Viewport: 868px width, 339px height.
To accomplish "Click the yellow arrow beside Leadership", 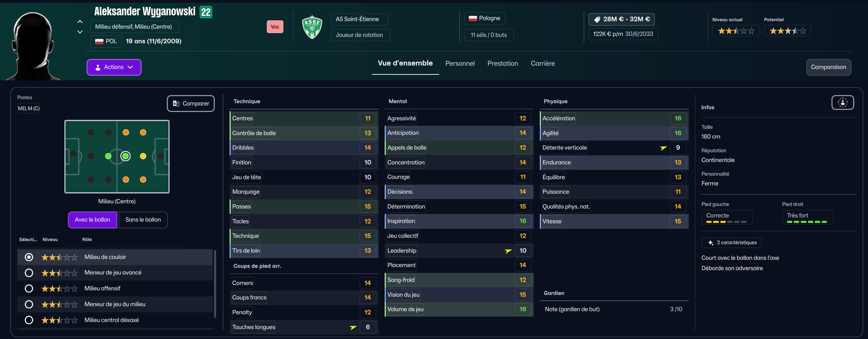I will pyautogui.click(x=508, y=251).
